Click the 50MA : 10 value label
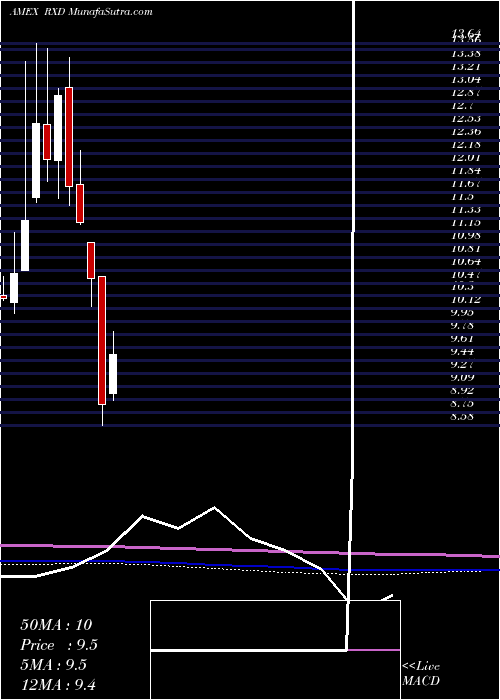 (x=56, y=624)
